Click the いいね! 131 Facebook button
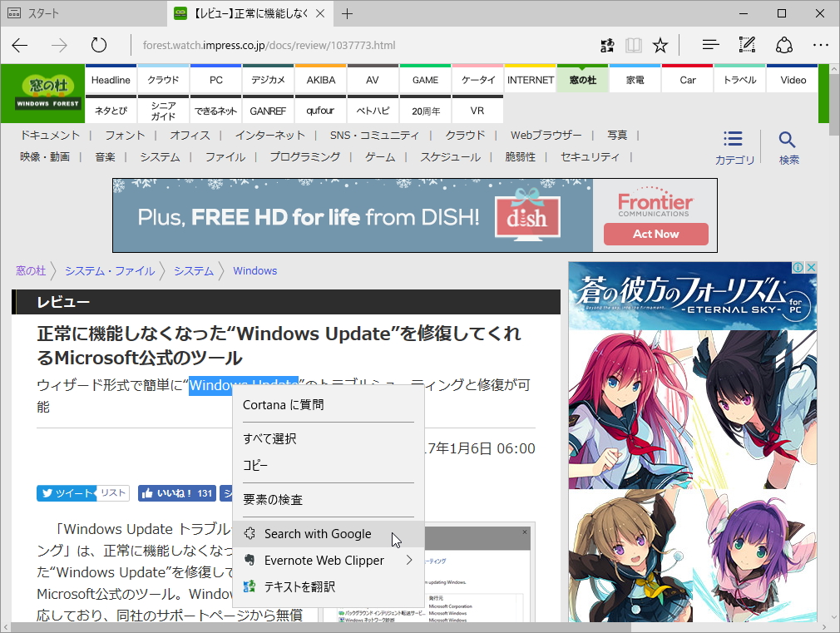This screenshot has width=840, height=633. click(x=179, y=492)
